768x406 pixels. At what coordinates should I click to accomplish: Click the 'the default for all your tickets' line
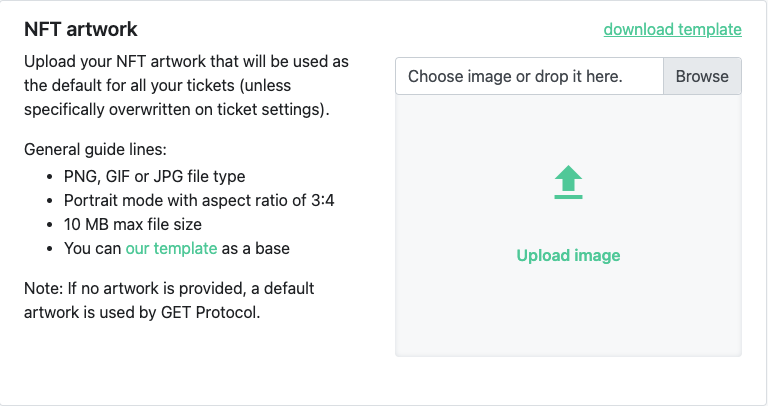[157, 86]
